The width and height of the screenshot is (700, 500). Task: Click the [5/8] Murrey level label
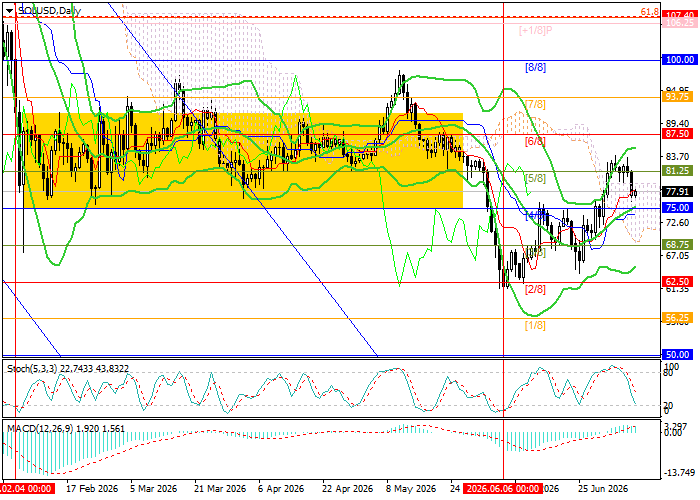(x=535, y=179)
